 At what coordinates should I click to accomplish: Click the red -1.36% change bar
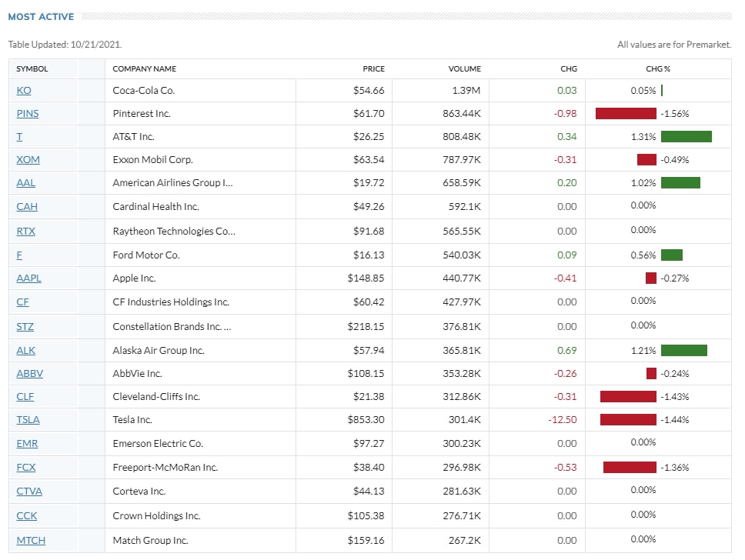(x=630, y=468)
